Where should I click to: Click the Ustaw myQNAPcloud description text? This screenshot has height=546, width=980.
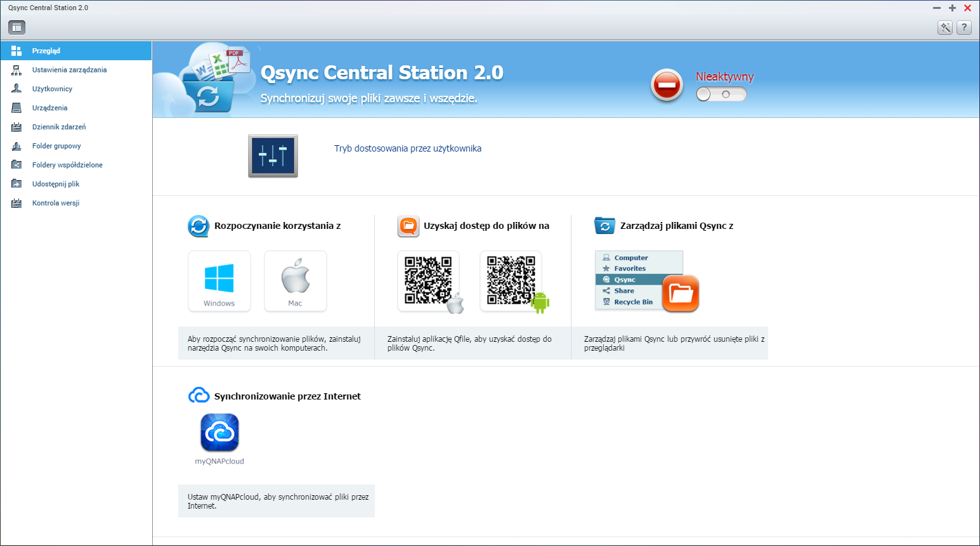click(x=278, y=502)
